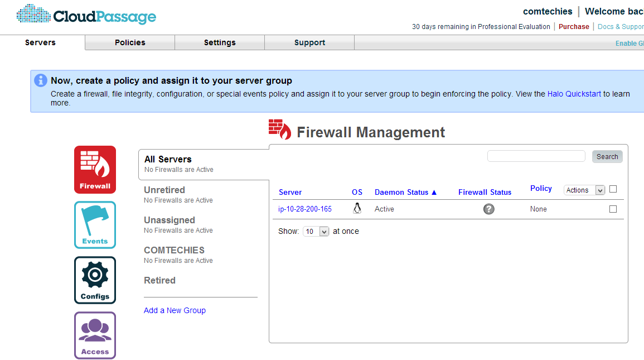
Task: Click into the server search field
Action: (536, 156)
